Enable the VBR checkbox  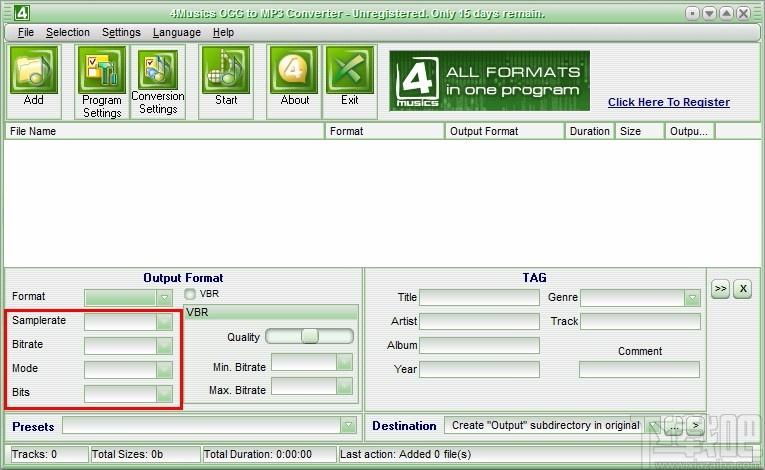(x=190, y=294)
